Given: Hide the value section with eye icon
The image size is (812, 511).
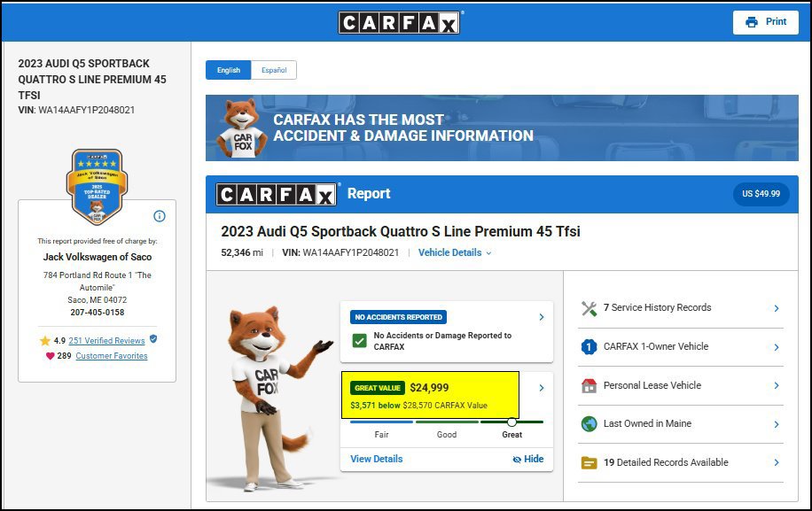Looking at the screenshot, I should pyautogui.click(x=528, y=459).
